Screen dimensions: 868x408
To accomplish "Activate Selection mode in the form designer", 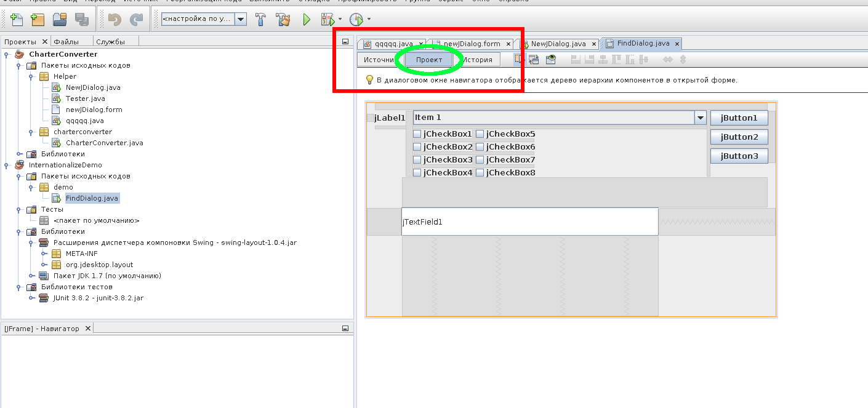I will 519,60.
